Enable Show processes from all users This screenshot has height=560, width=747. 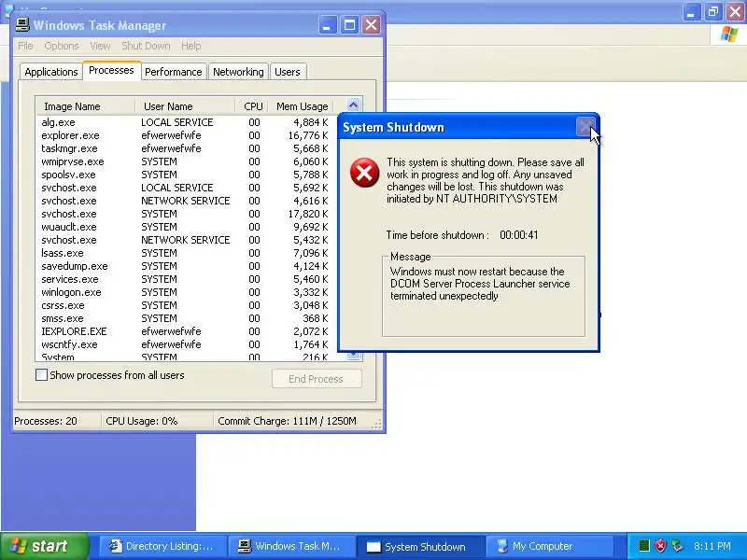click(41, 375)
